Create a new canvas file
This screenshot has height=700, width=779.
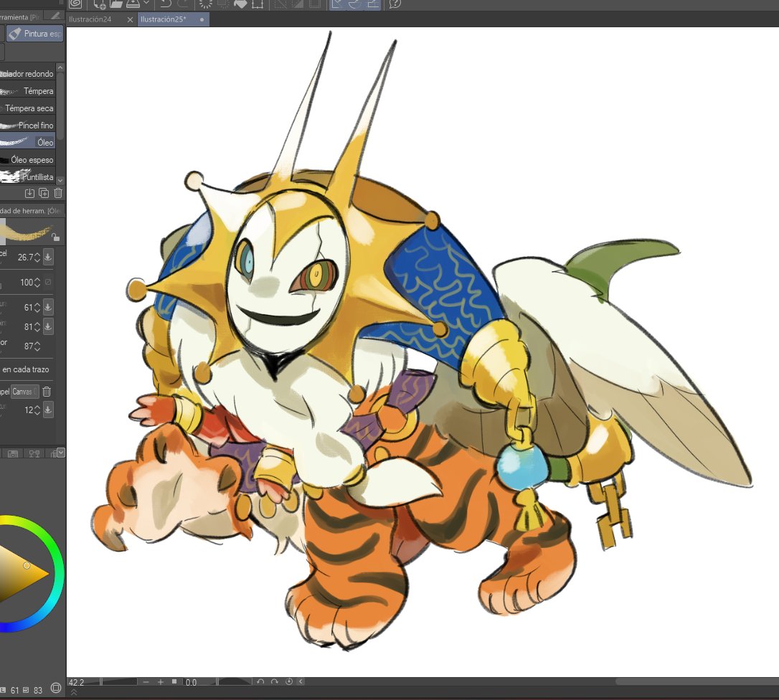pos(100,4)
